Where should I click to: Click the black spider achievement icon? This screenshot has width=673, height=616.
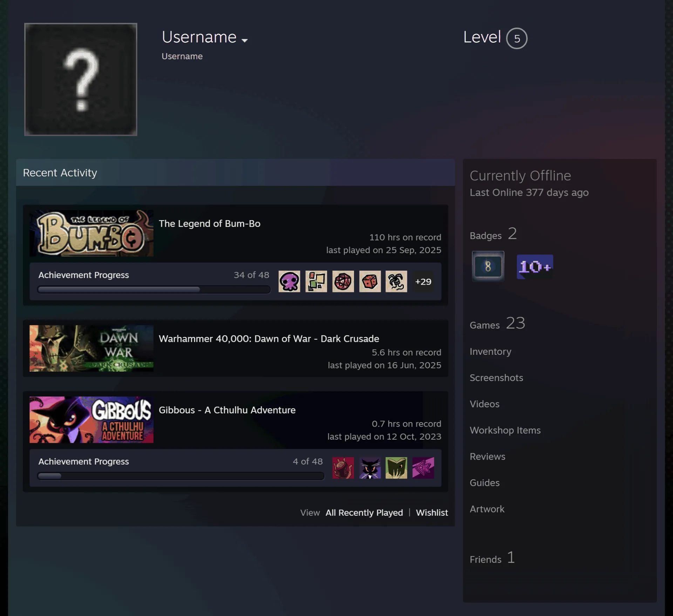396,281
